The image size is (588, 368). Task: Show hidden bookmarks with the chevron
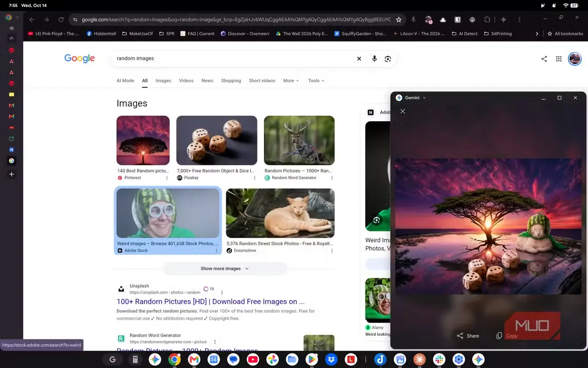(537, 34)
